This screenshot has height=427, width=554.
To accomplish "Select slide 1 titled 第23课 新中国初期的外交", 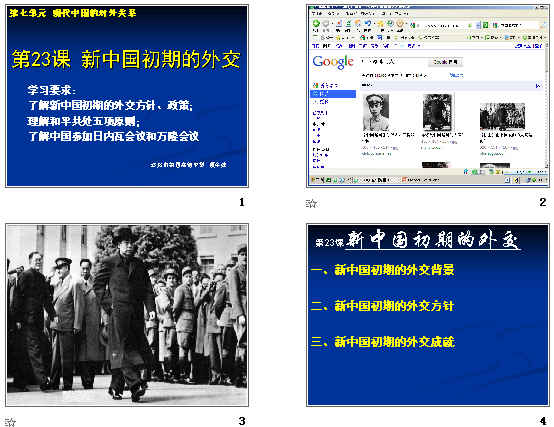I will point(127,96).
